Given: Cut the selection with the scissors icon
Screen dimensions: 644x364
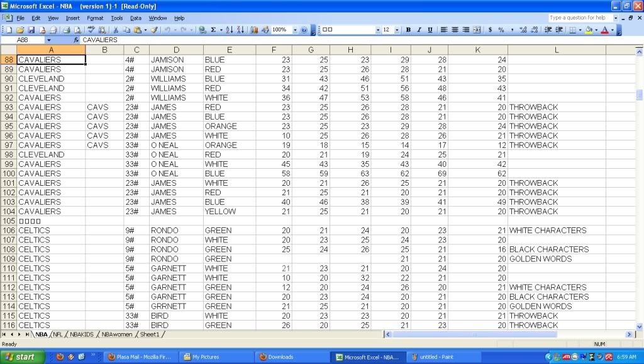Looking at the screenshot, I should (116, 30).
